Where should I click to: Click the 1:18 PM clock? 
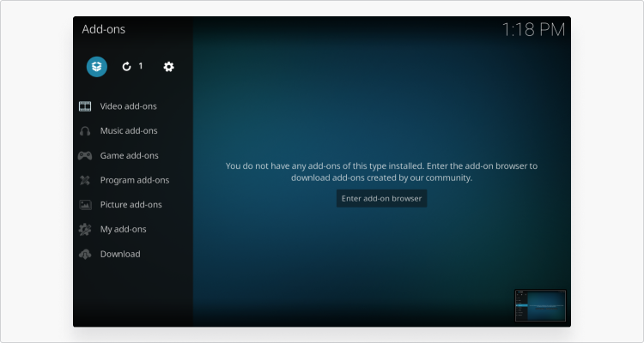pos(533,29)
